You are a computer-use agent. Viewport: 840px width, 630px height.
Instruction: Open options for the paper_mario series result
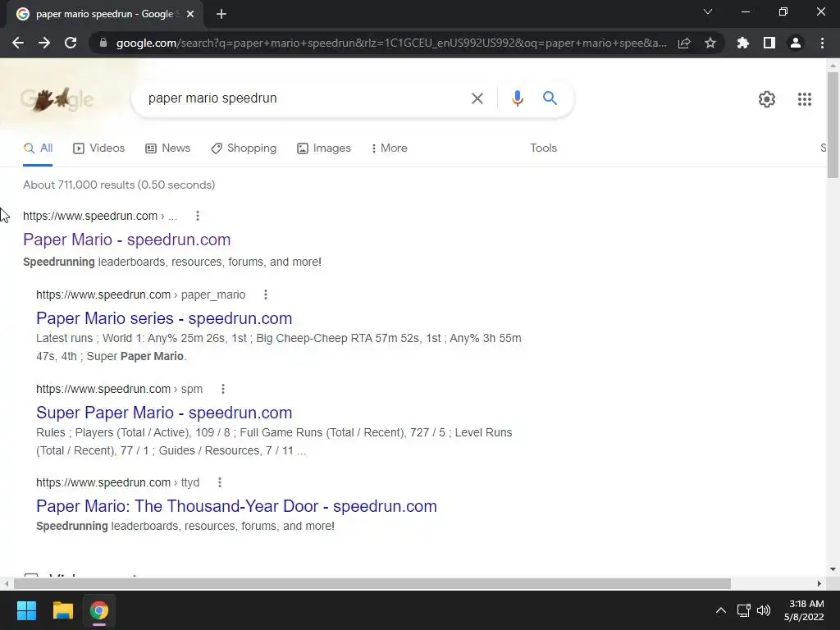point(266,294)
